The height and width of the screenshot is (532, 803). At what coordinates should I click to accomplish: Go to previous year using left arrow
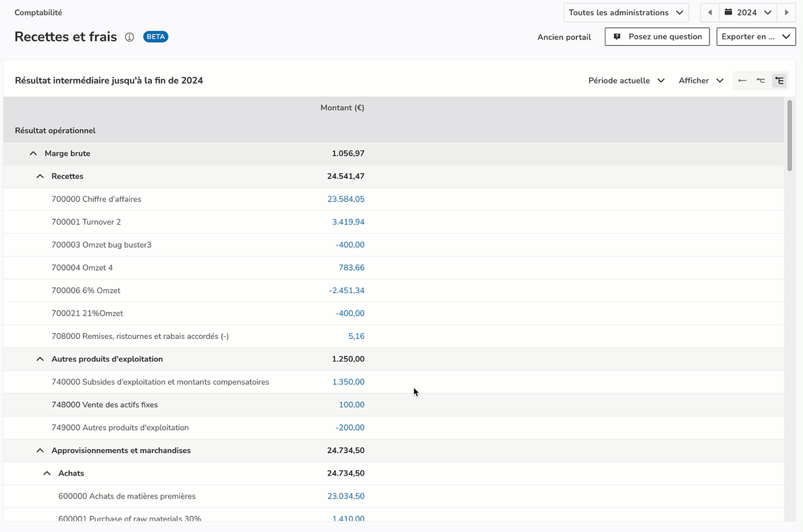710,12
